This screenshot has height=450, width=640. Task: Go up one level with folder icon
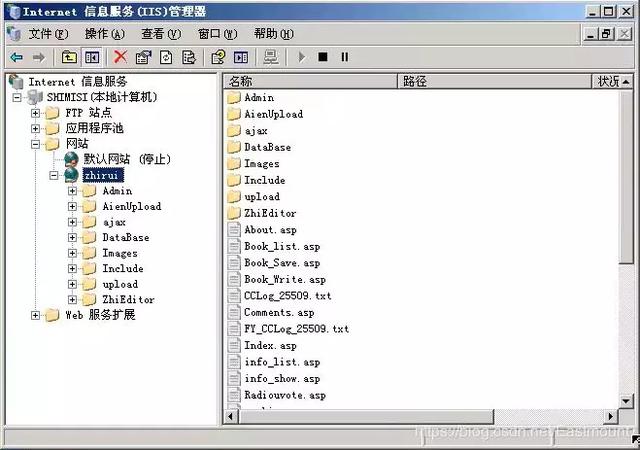(69, 57)
